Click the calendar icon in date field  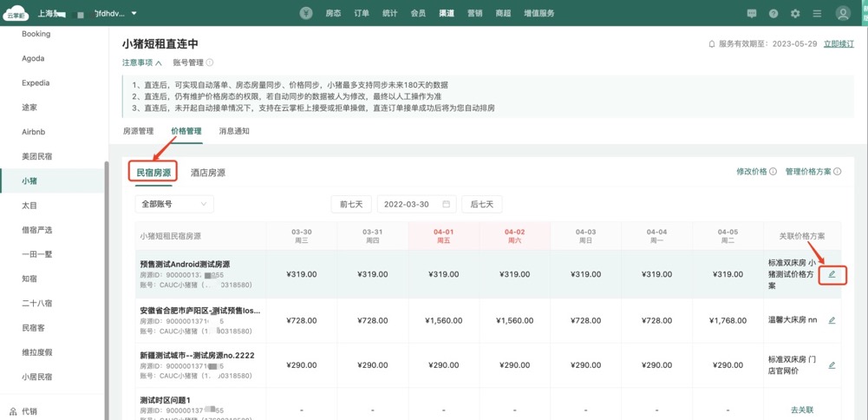[447, 204]
